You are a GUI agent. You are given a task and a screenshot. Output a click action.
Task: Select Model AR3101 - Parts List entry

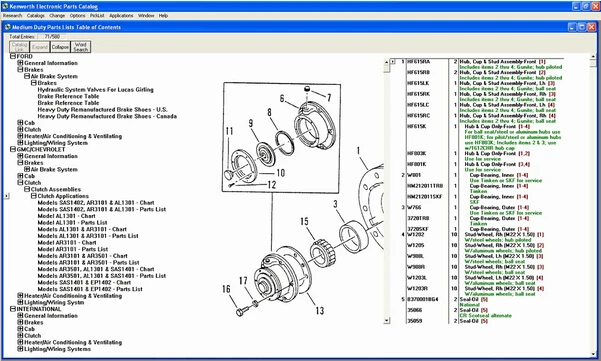pos(73,249)
